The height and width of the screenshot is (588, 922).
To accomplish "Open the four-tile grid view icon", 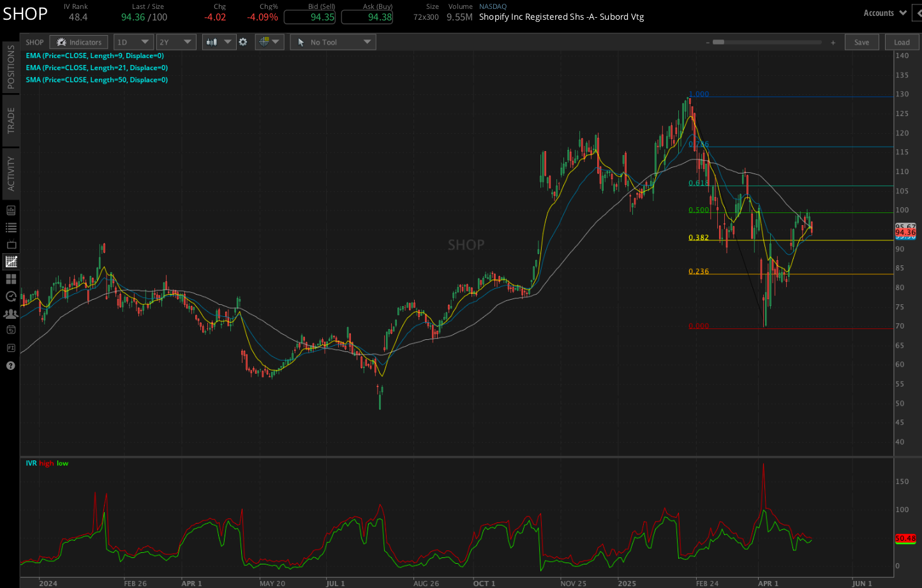I will [x=11, y=279].
